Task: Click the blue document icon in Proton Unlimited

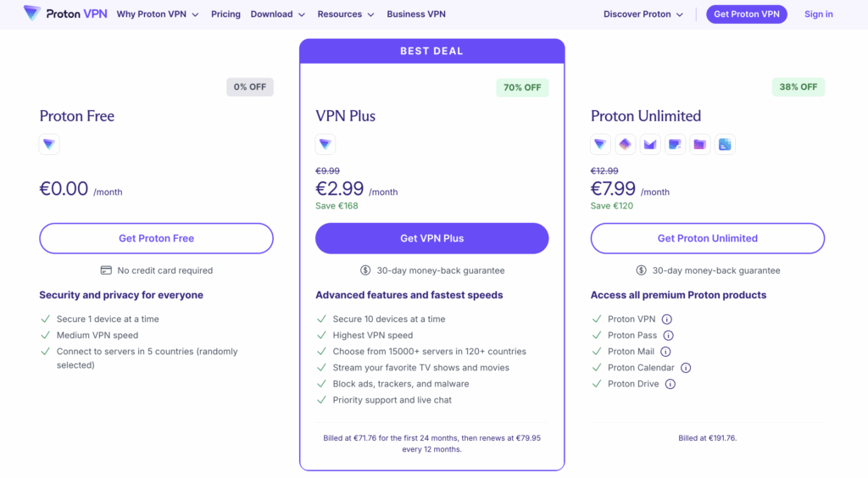Action: click(x=724, y=144)
